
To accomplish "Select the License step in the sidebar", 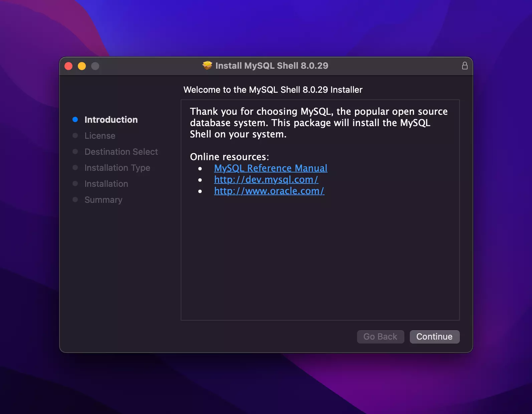I will point(100,136).
